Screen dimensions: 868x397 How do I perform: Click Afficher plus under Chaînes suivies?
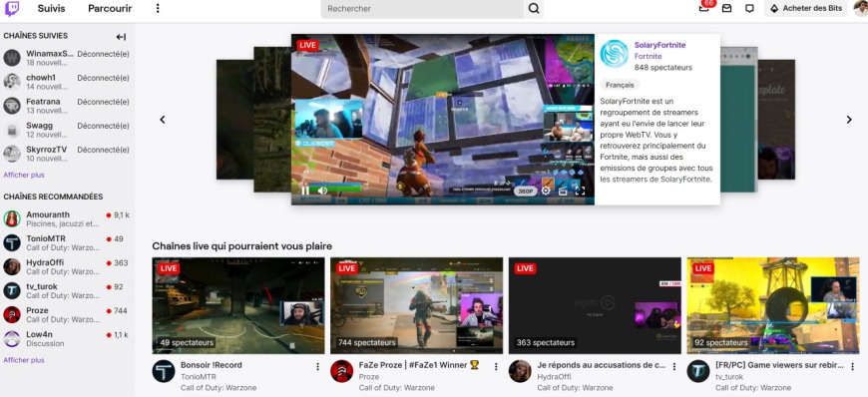point(24,175)
